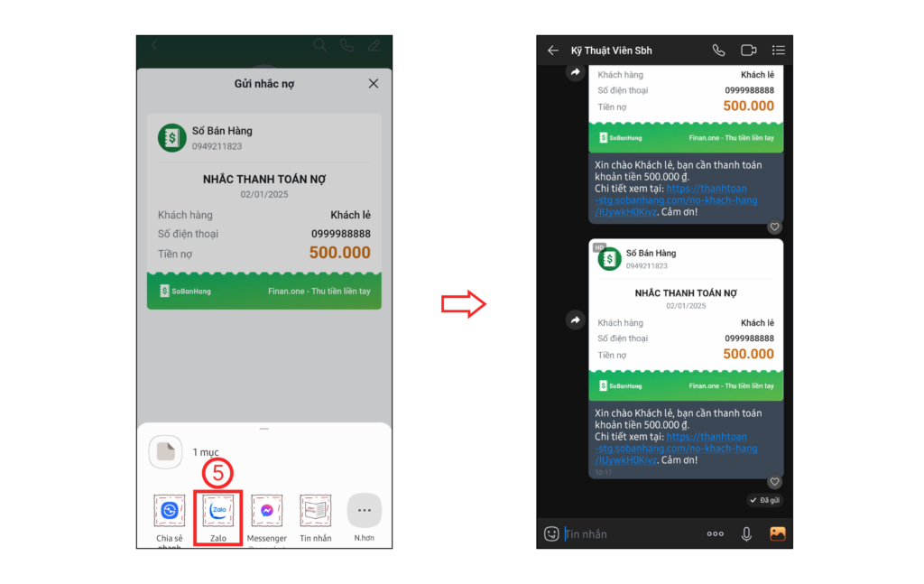Screen dimensions: 924x584
Task: Choose the Tin nhắn SMS app icon
Action: 315,510
